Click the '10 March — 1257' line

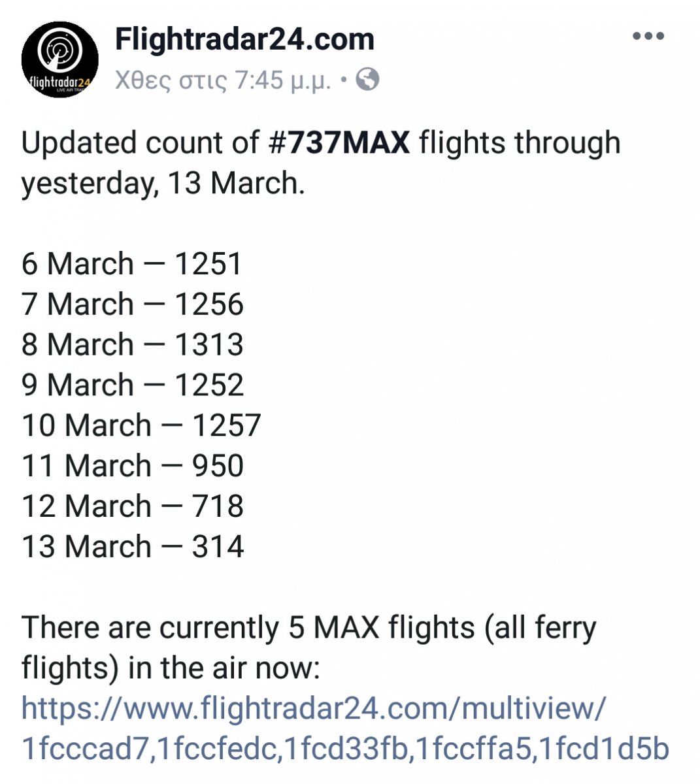coord(141,425)
